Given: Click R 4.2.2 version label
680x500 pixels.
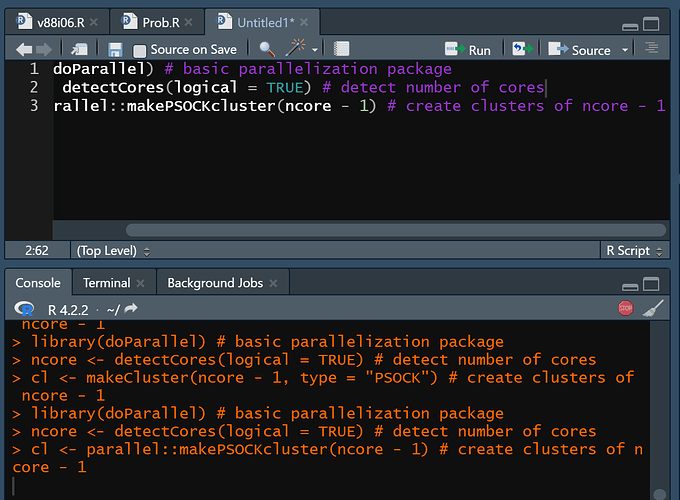Looking at the screenshot, I should point(68,310).
